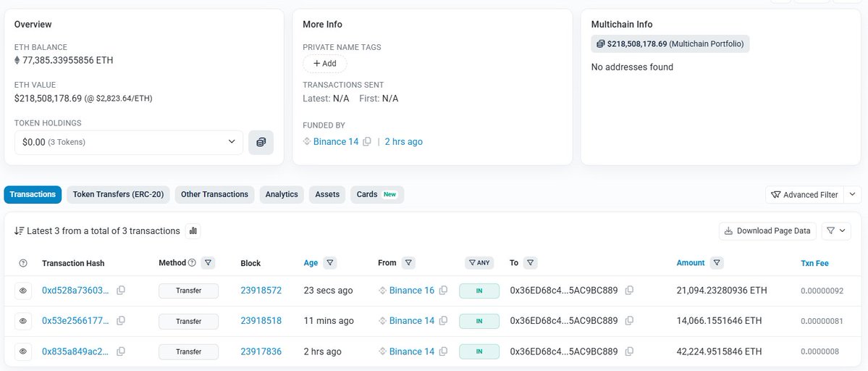The image size is (868, 371).
Task: Click the Block 23918518 row copy hash icon
Action: [x=121, y=321]
